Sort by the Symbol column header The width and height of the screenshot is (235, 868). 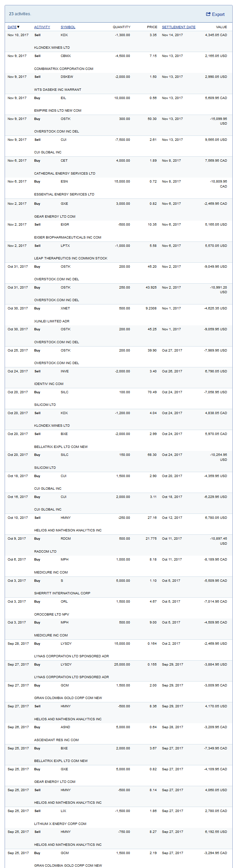(68, 27)
